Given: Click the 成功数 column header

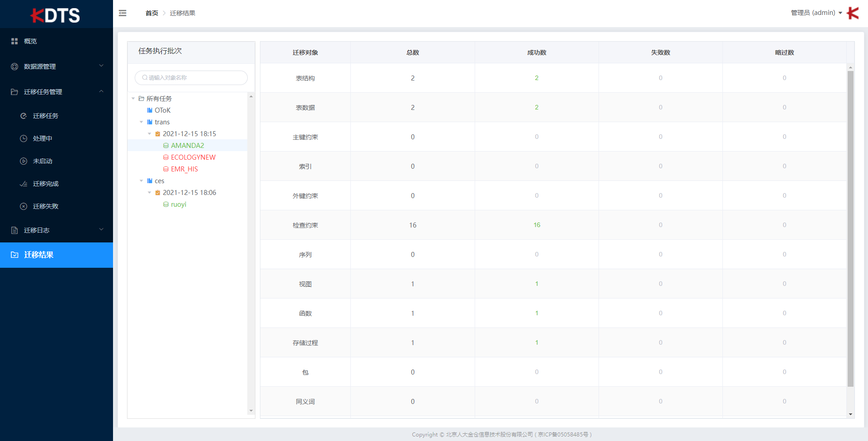Looking at the screenshot, I should 537,52.
